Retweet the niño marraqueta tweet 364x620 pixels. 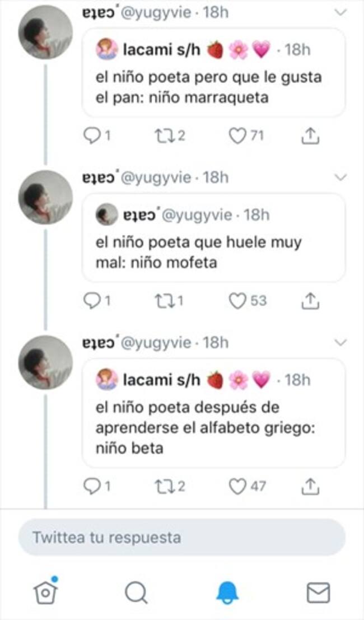tap(165, 136)
